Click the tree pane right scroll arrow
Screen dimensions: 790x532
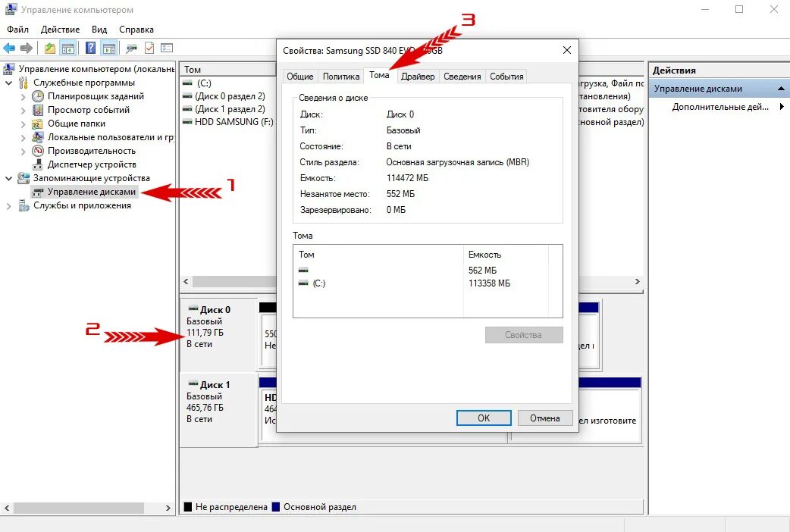click(x=168, y=509)
